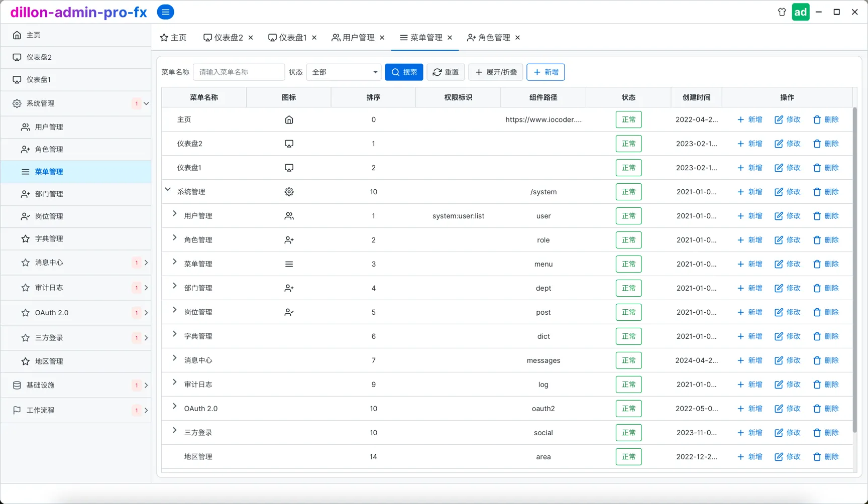Screen dimensions: 868x504
Task: Click the green 'ad' user avatar
Action: tap(801, 12)
